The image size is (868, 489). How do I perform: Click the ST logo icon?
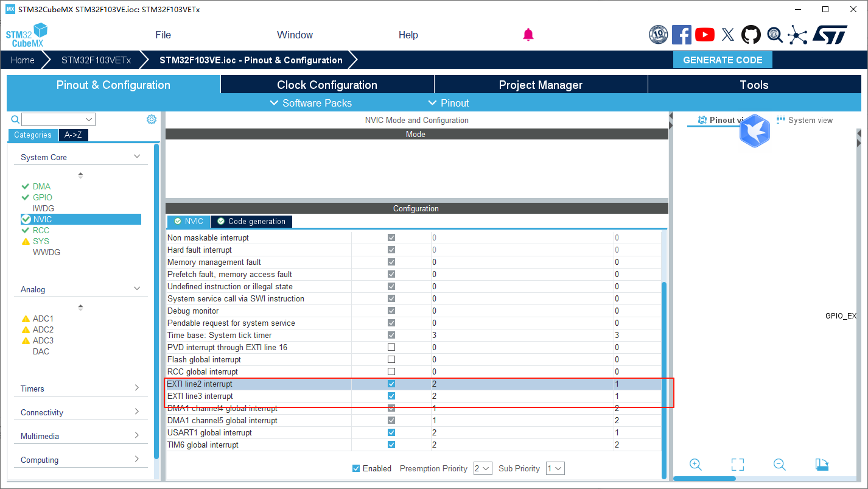click(x=829, y=35)
